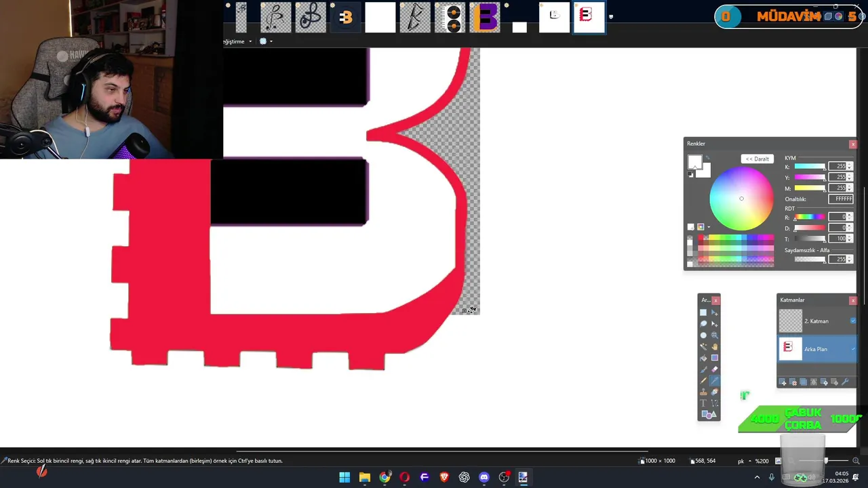Select the Move Selected Pixels tool
Viewport: 868px width, 488px height.
coord(715,312)
